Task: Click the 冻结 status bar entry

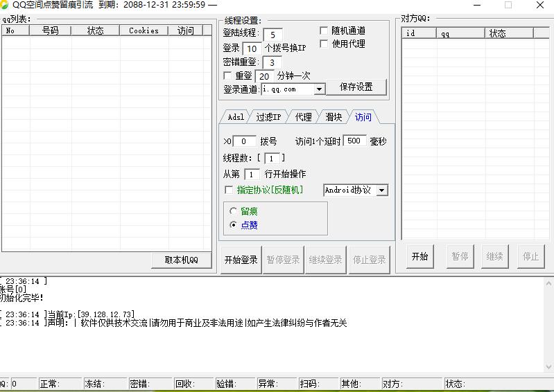Action: coord(105,384)
